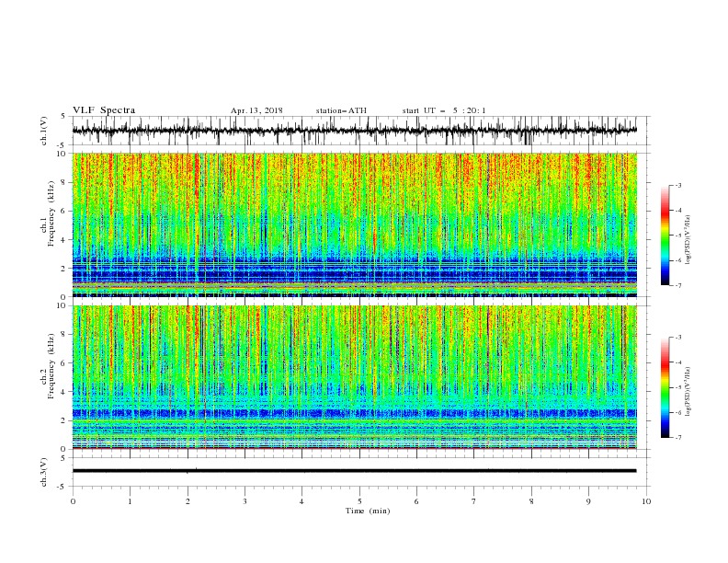Click the "-7" tick on ch.1 color bar
Screen dimensions: 728x563
[x=678, y=285]
